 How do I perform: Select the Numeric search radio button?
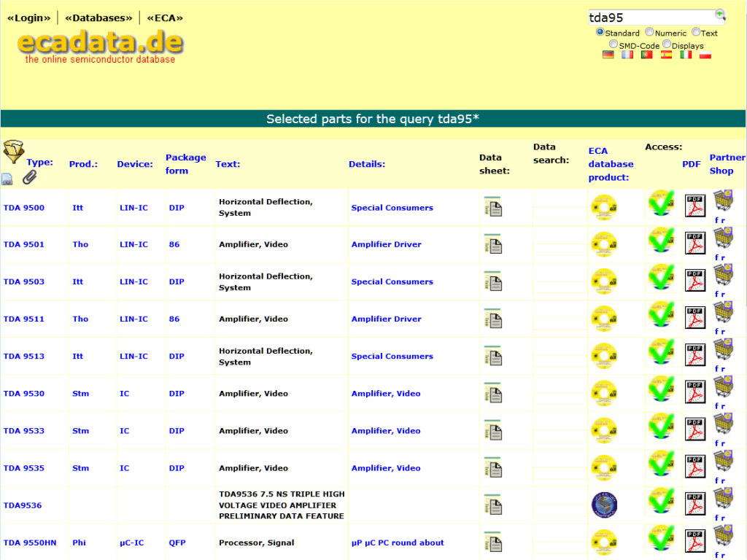[x=649, y=32]
